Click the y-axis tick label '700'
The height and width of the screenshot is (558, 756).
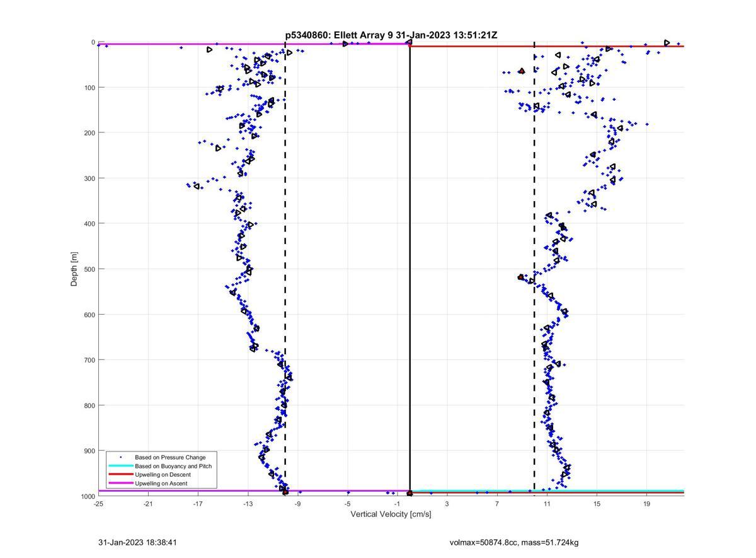point(89,360)
